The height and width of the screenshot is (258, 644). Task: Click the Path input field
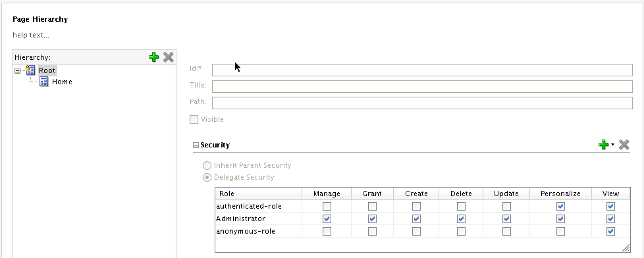[422, 103]
